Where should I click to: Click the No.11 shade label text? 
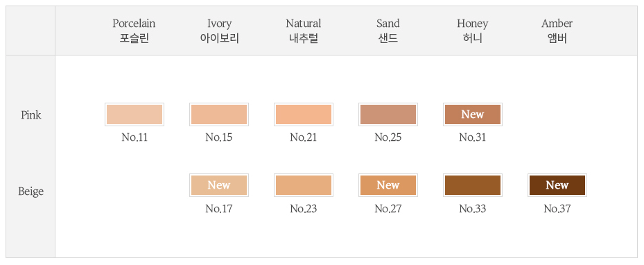[134, 137]
